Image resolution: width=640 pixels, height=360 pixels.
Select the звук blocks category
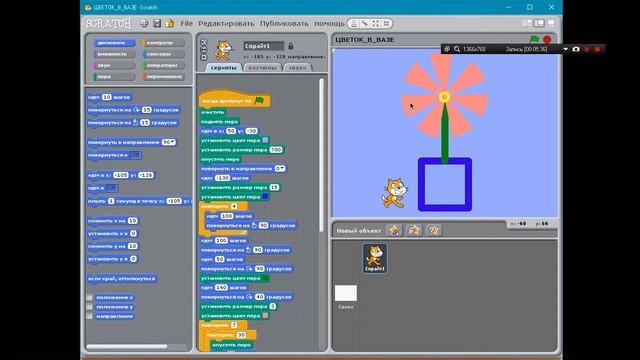pos(114,65)
